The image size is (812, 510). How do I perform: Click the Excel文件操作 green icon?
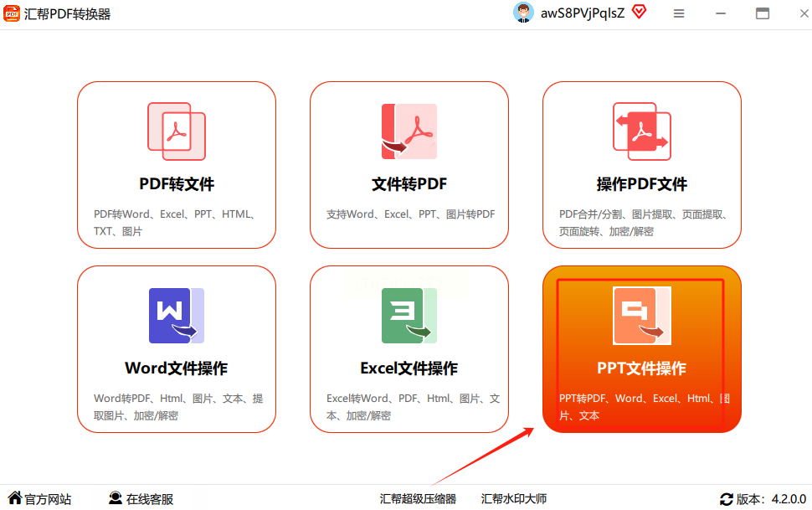[409, 316]
